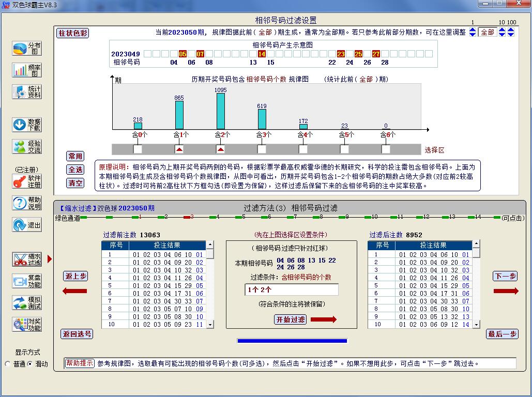Click the 数据下载 data download icon
Image resolution: width=532 pixels, height=397 pixels.
[x=27, y=125]
